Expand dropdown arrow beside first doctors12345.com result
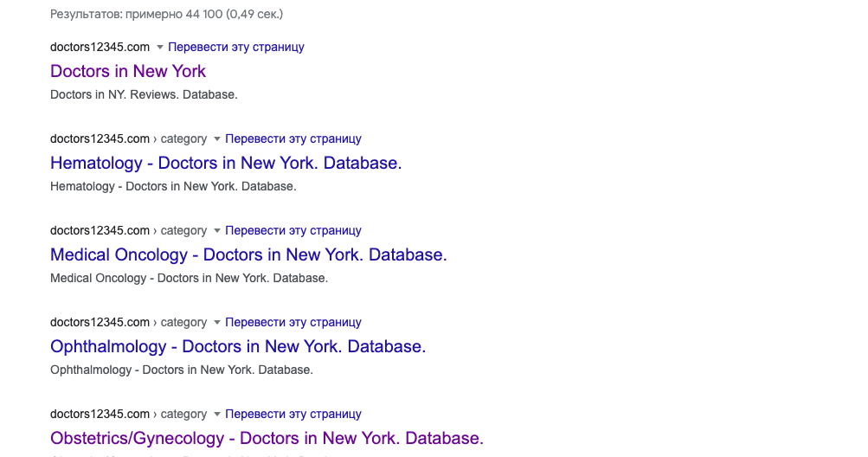Screen dimensions: 868x457 [x=160, y=47]
